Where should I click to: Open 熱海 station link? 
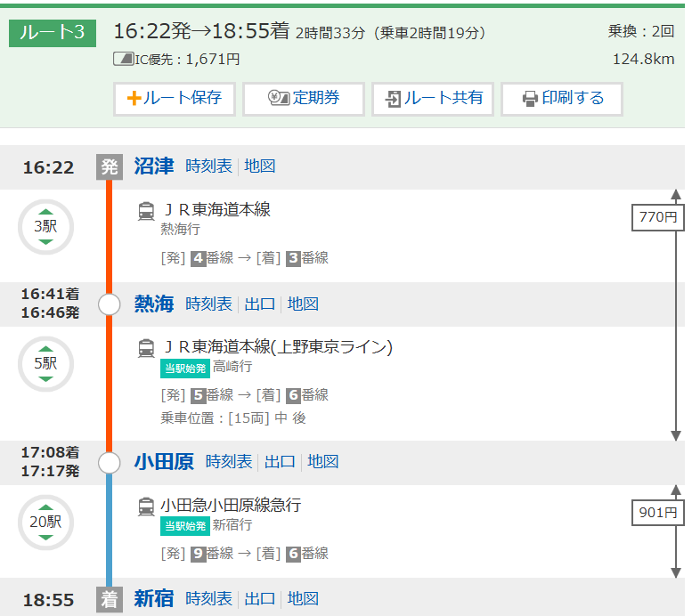click(x=154, y=304)
